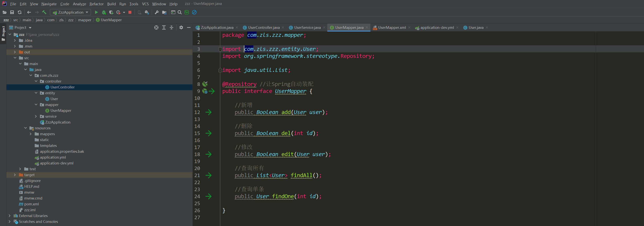Select pom.xml in the project tree
The image size is (644, 226).
tap(31, 204)
